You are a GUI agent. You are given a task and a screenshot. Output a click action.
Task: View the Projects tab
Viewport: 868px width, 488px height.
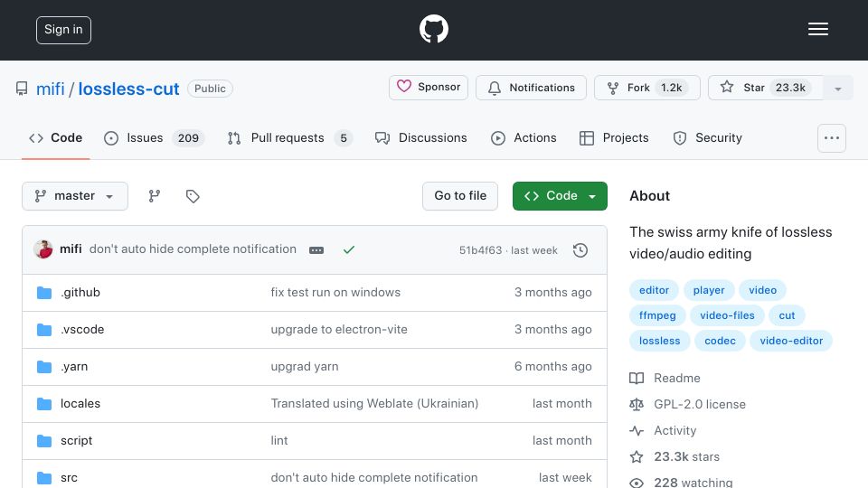tap(614, 137)
